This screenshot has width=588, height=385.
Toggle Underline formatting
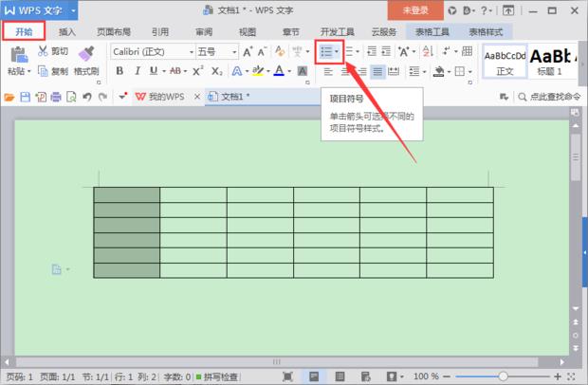(x=154, y=70)
